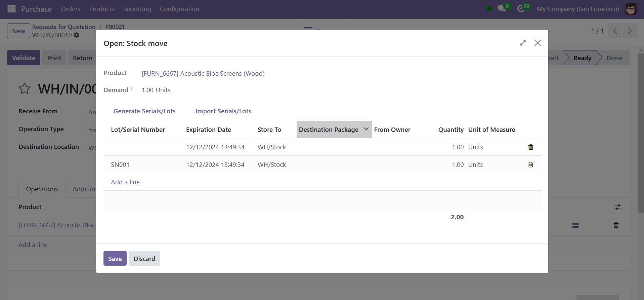Create a New record
644x300 pixels.
point(19,31)
